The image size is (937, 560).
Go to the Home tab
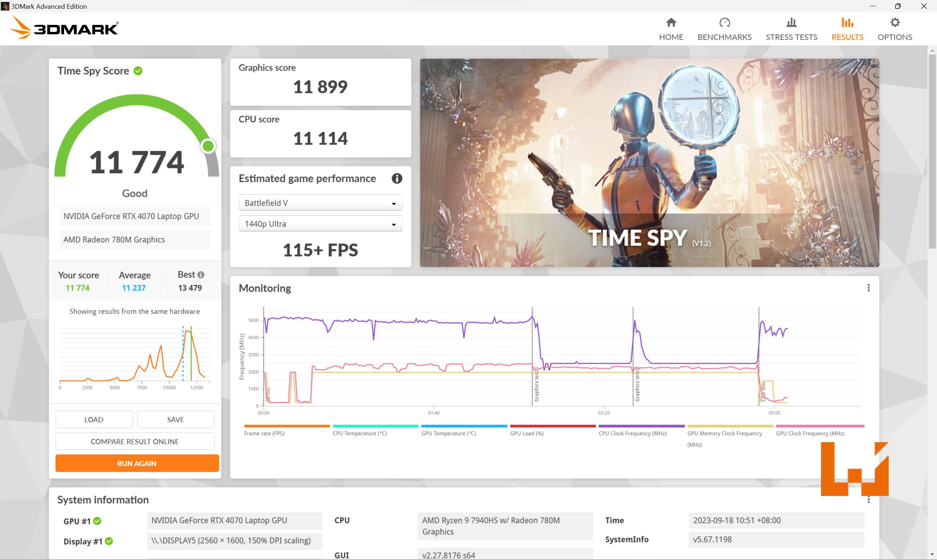[x=671, y=29]
